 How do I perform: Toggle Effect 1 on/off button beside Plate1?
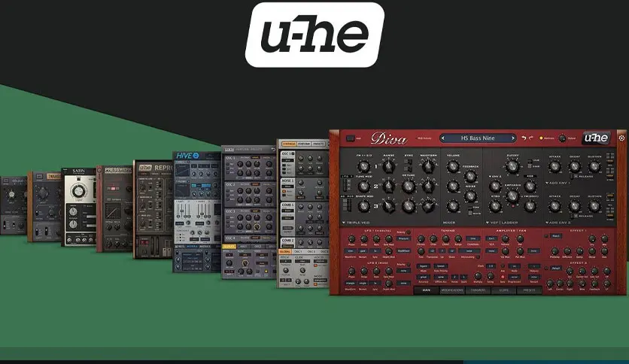coord(546,235)
